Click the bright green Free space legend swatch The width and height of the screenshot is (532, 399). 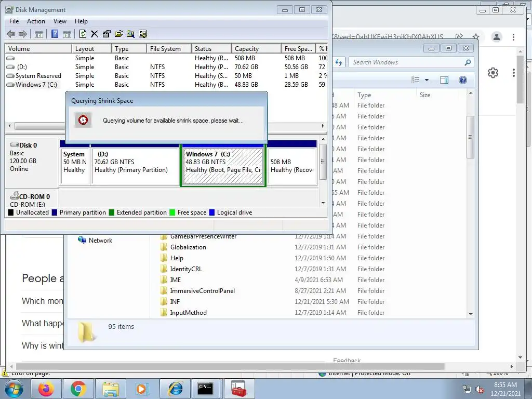(172, 212)
